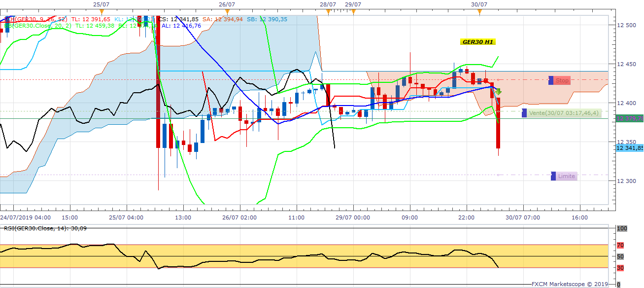The height and width of the screenshot is (288, 644).
Task: Click the 09:00 time axis label
Action: [x=409, y=217]
